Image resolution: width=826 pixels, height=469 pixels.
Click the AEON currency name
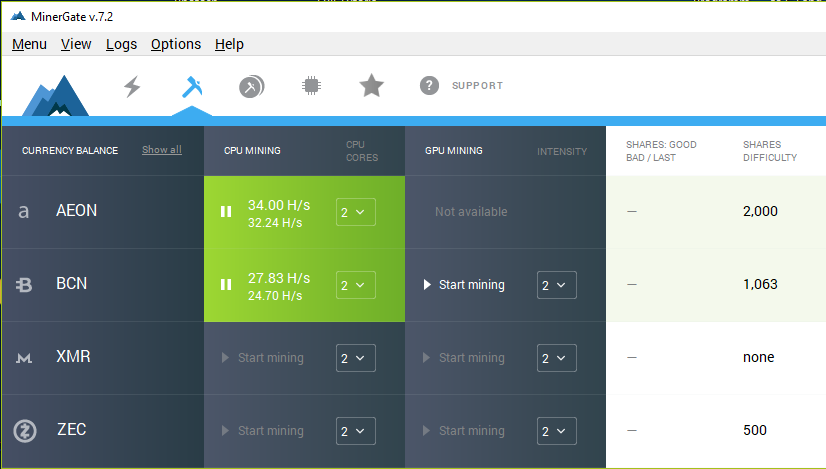[x=76, y=210]
